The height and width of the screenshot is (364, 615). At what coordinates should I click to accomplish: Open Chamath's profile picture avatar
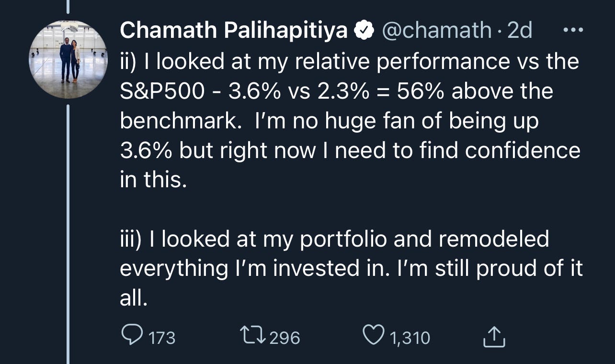pyautogui.click(x=68, y=59)
